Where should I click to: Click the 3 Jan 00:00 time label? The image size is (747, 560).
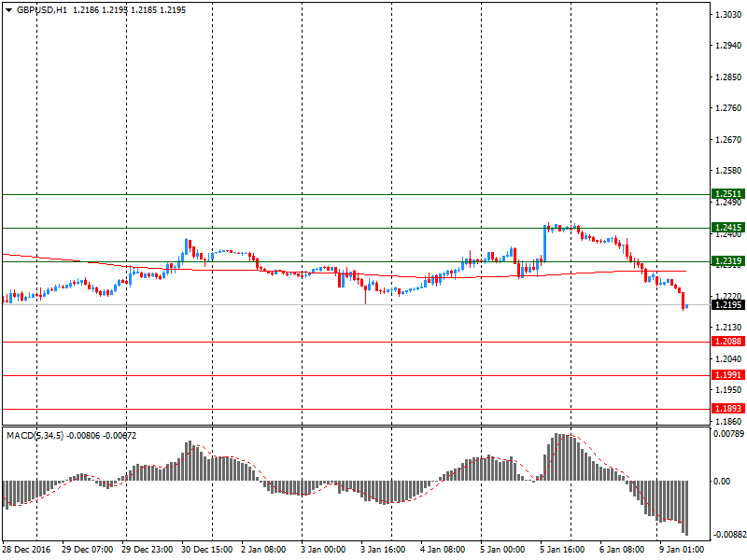click(323, 550)
